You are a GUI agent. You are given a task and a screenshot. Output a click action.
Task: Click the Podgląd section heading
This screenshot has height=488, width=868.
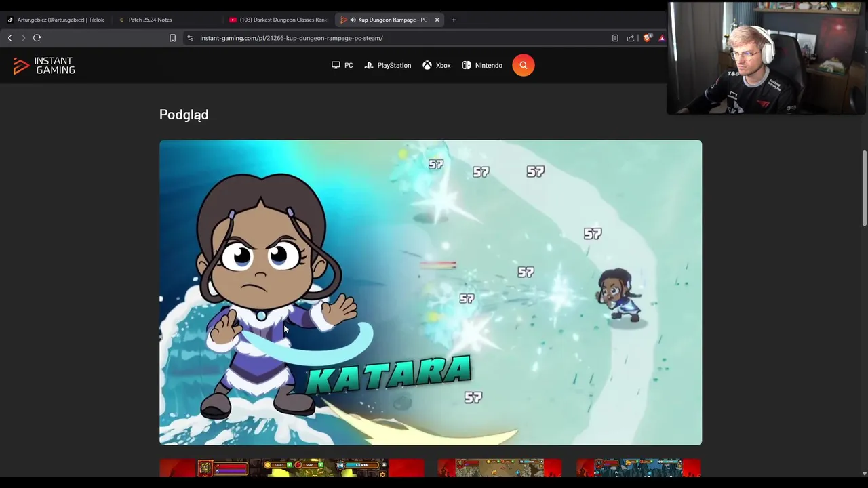(x=184, y=115)
